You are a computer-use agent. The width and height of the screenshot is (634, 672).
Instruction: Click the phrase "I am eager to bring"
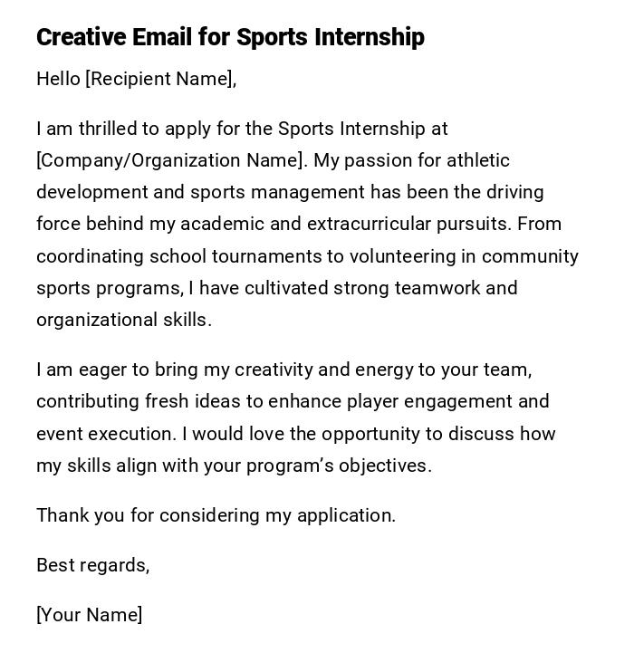(112, 370)
